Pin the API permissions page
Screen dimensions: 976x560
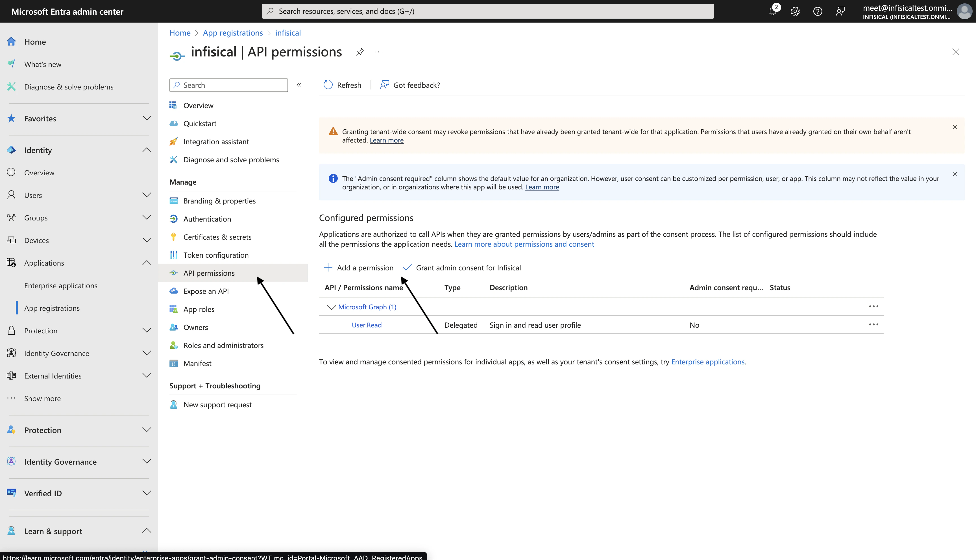click(360, 52)
